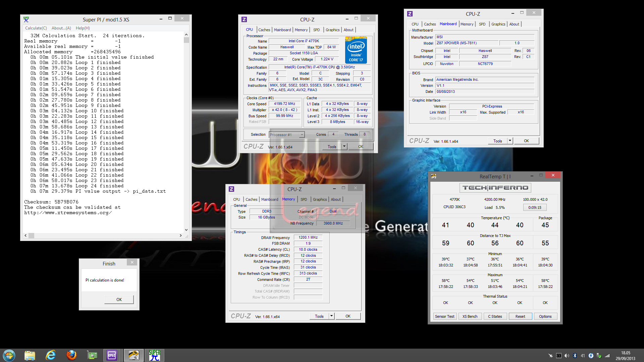This screenshot has height=362, width=644.
Task: Click Core Speed value 4199.72 MHz
Action: point(284,104)
